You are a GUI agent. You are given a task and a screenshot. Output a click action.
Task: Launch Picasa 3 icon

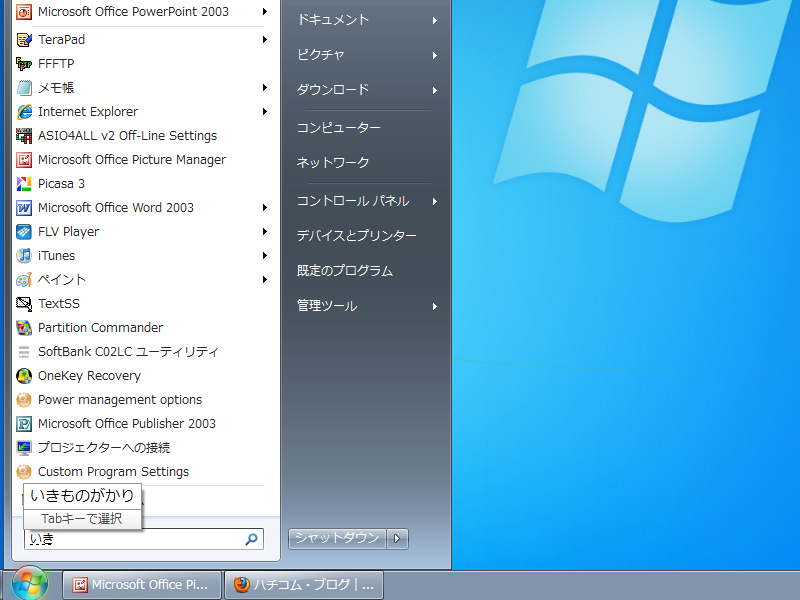point(23,183)
